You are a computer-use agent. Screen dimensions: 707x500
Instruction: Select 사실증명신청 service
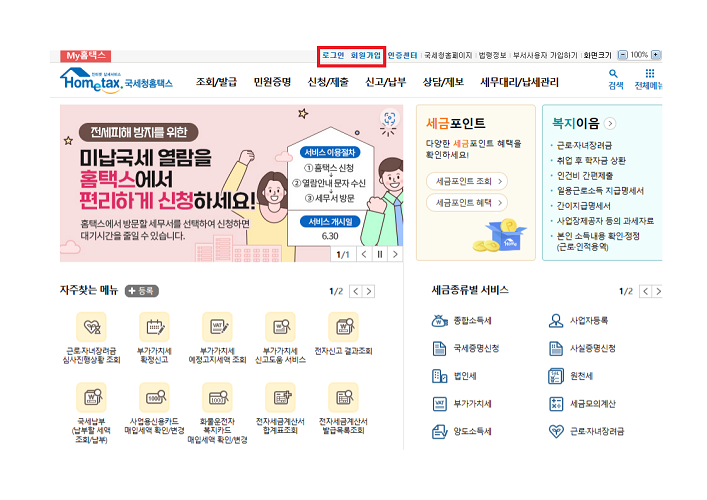click(582, 349)
